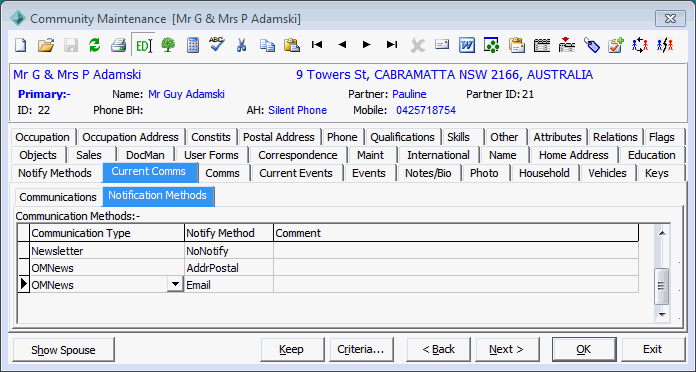This screenshot has width=696, height=372.
Task: Click the Silent Phone AH value
Action: tap(297, 110)
